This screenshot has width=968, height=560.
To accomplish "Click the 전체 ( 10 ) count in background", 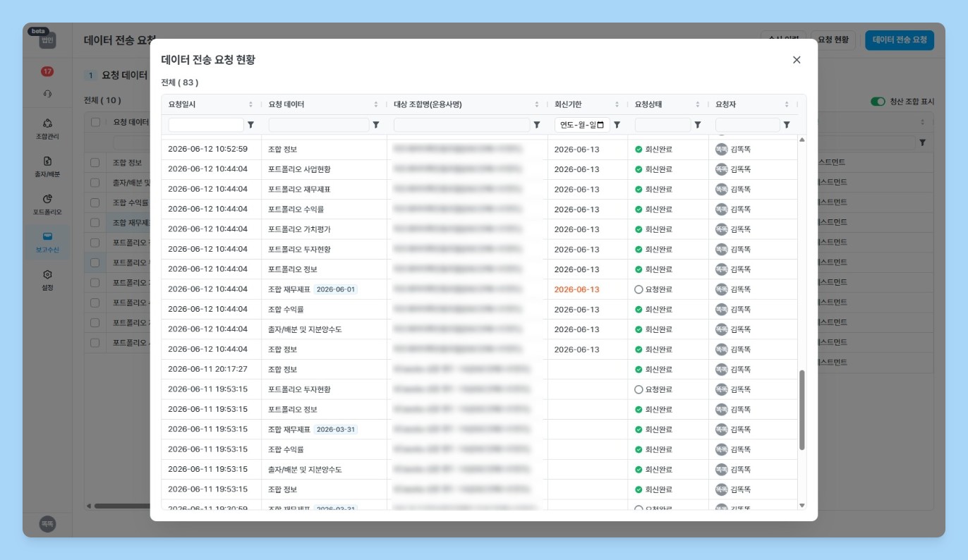I will click(x=102, y=101).
